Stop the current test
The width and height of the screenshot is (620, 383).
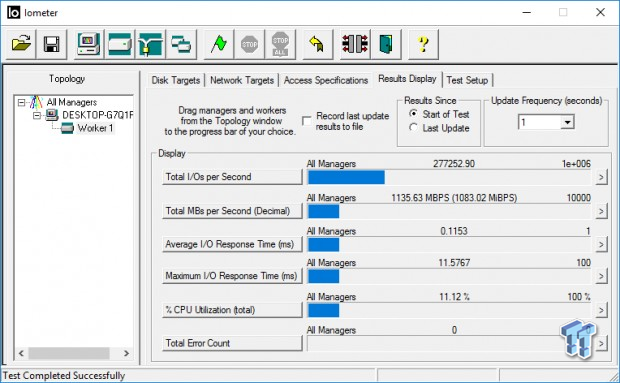250,44
